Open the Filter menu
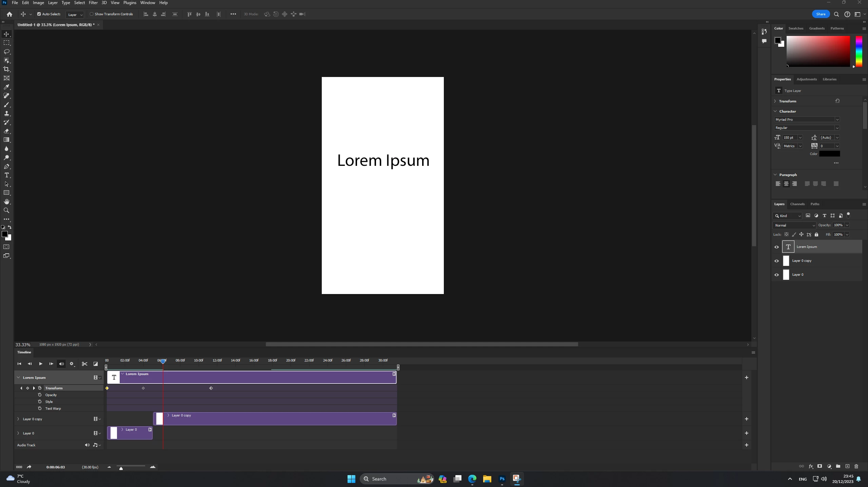 pos(93,3)
